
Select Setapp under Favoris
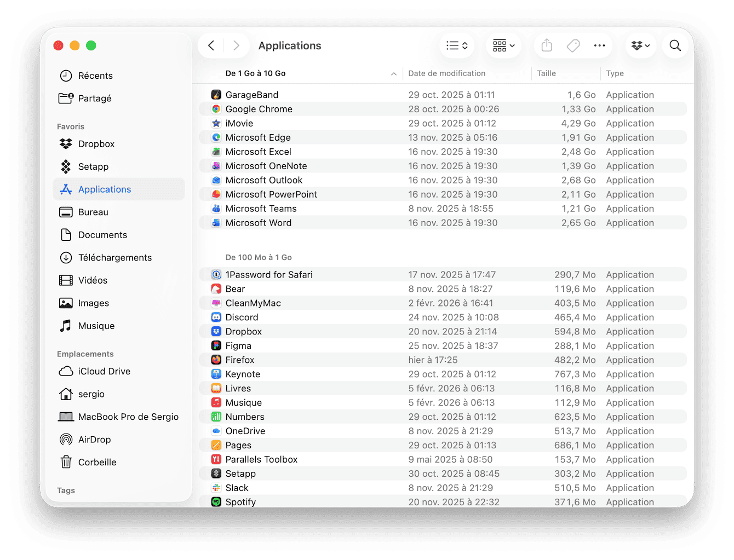pos(94,166)
